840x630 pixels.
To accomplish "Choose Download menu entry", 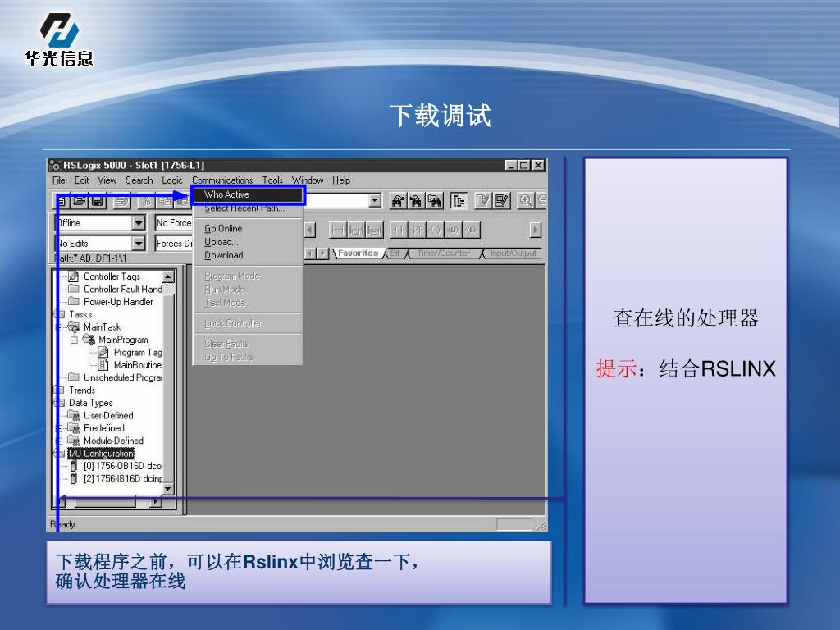I will click(x=248, y=256).
